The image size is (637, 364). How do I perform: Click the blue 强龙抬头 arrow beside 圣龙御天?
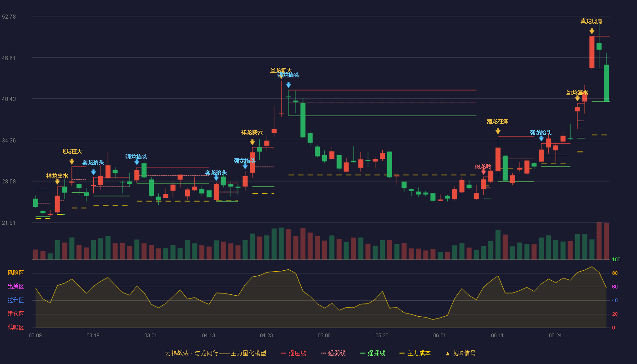288,85
